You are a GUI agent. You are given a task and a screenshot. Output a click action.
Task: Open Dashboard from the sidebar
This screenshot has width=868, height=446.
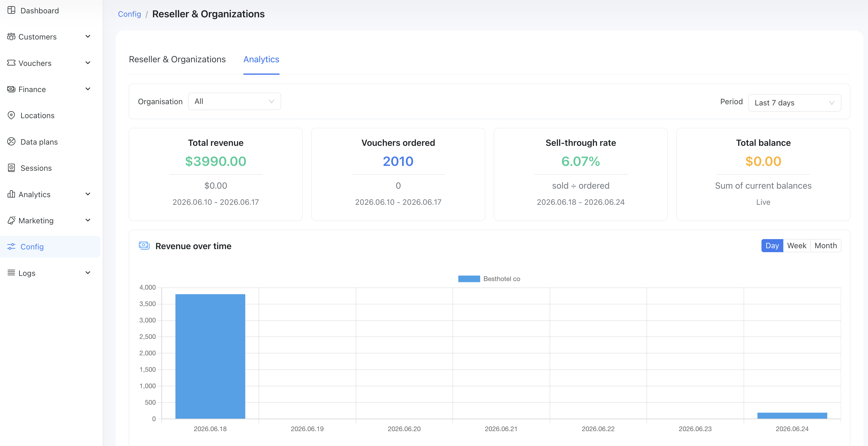click(39, 10)
